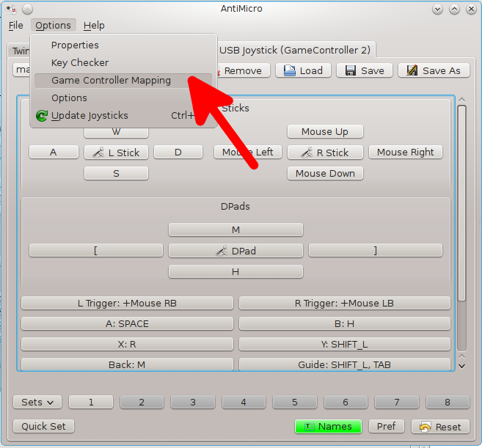Open the Help menu
482x448 pixels.
point(94,25)
